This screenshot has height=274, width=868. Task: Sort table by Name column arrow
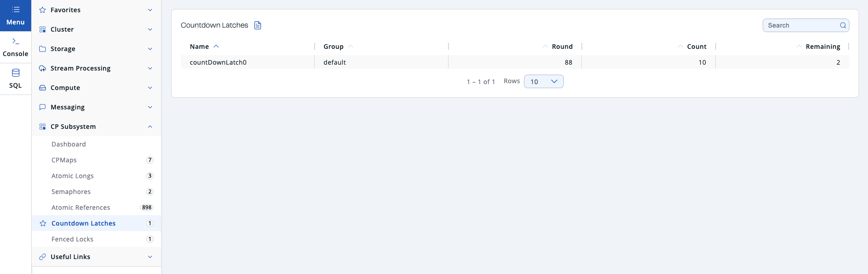[216, 47]
